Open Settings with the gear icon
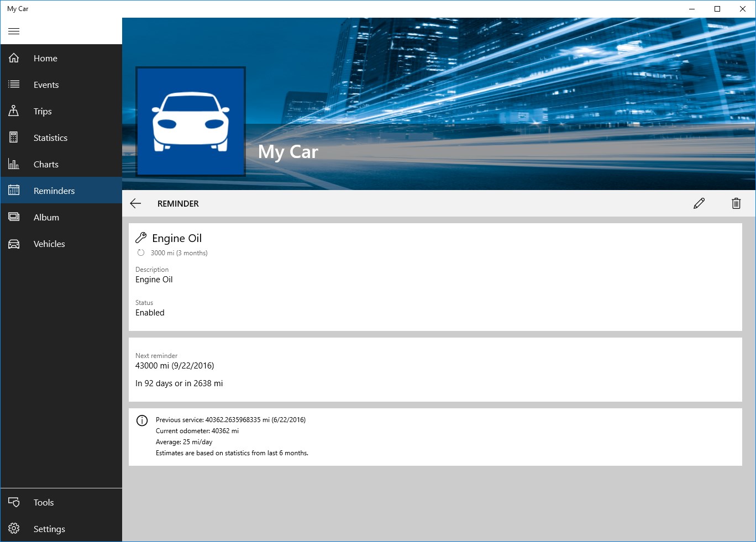This screenshot has width=756, height=542. point(14,528)
